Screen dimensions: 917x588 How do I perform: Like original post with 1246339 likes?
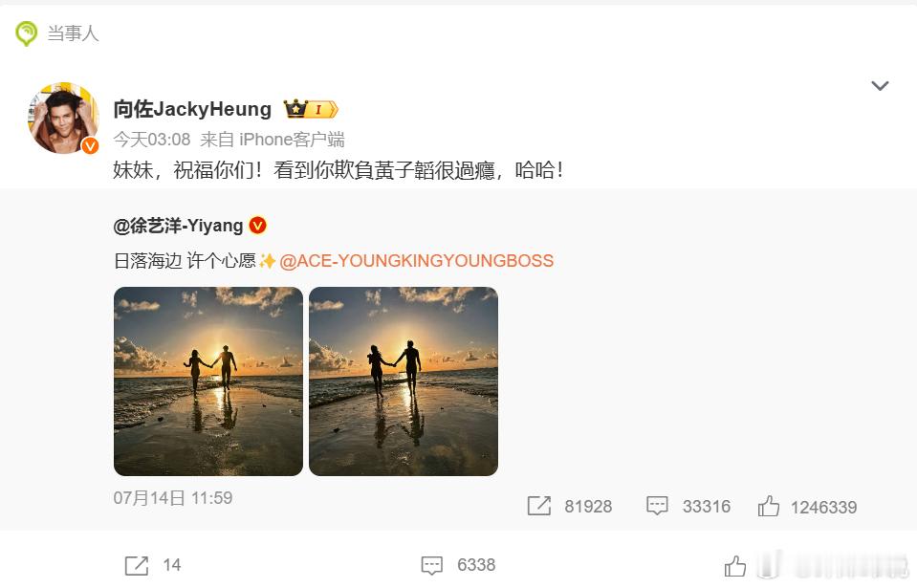769,506
